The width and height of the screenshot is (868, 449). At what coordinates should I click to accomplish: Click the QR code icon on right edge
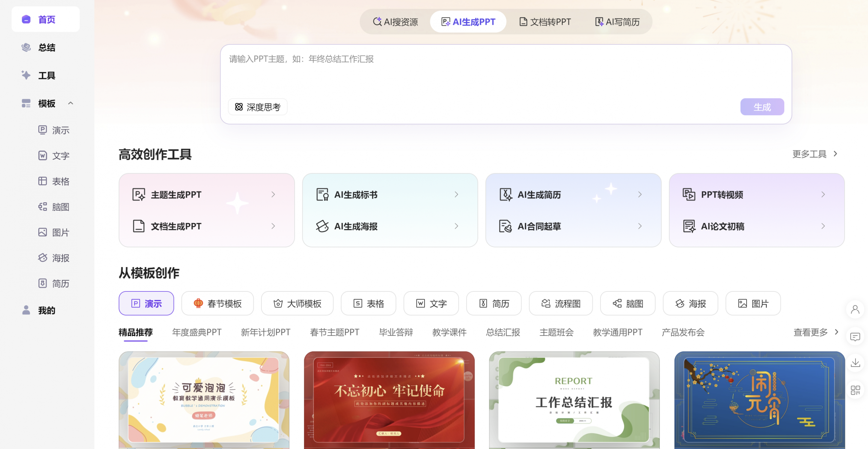coord(855,390)
